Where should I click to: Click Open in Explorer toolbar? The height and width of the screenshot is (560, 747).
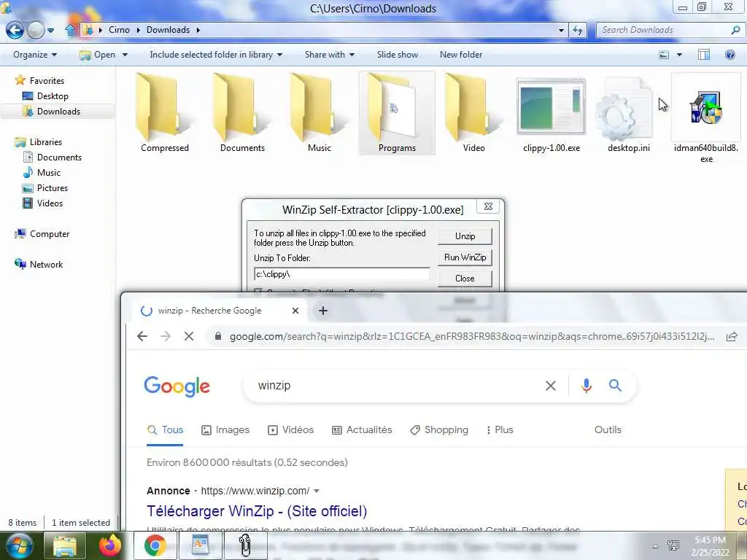click(x=98, y=55)
